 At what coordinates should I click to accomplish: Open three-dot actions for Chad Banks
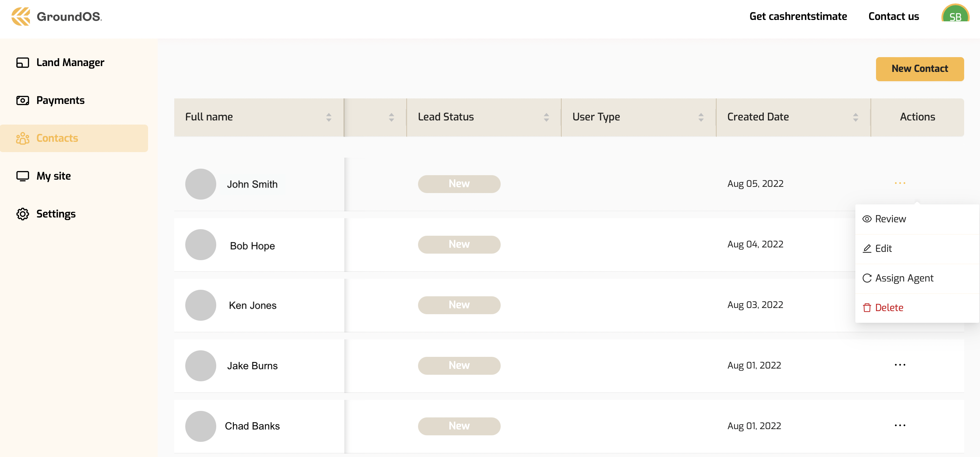tap(900, 425)
